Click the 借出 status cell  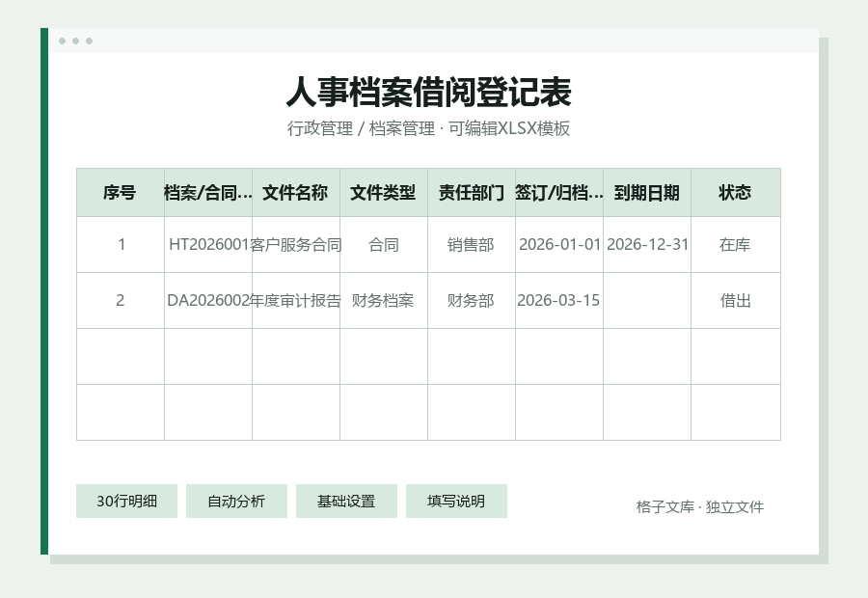tap(736, 301)
